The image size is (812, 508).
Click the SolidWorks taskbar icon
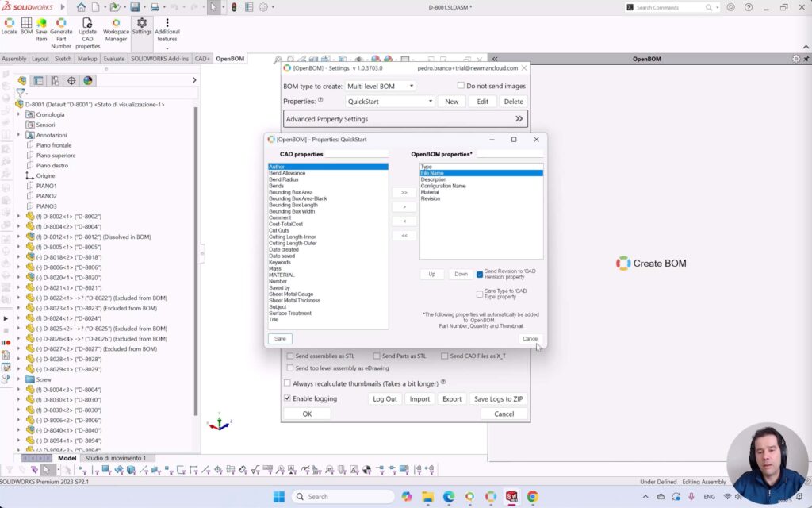511,497
